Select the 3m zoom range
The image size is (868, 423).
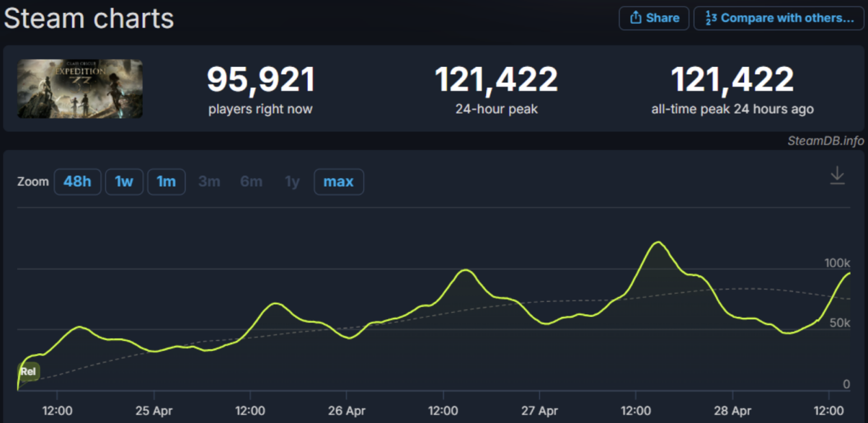pos(209,181)
